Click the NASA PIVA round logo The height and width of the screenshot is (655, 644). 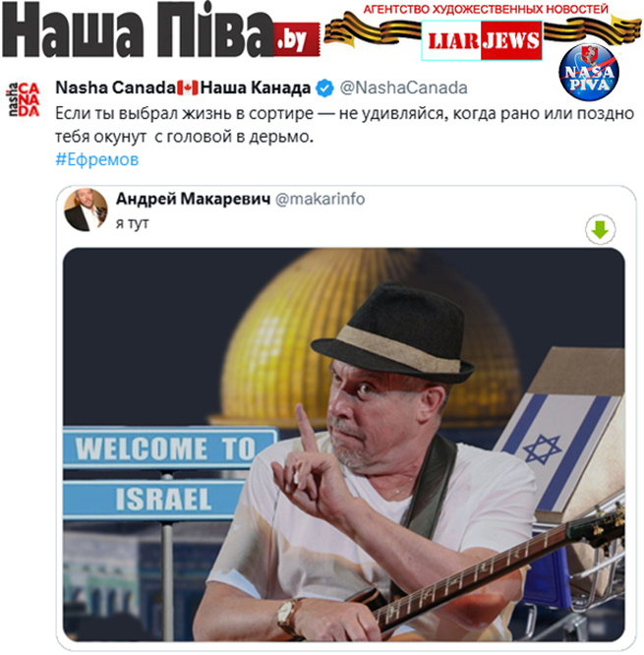(x=589, y=72)
